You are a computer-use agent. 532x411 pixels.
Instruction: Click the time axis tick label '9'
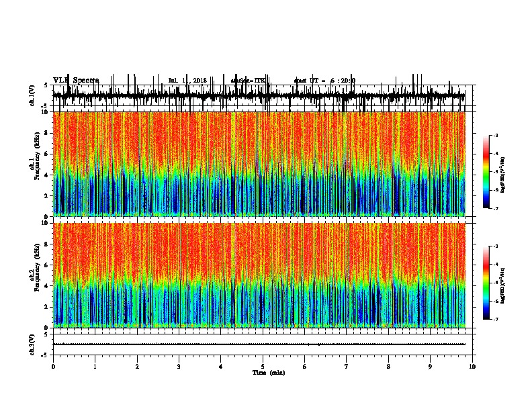430,367
